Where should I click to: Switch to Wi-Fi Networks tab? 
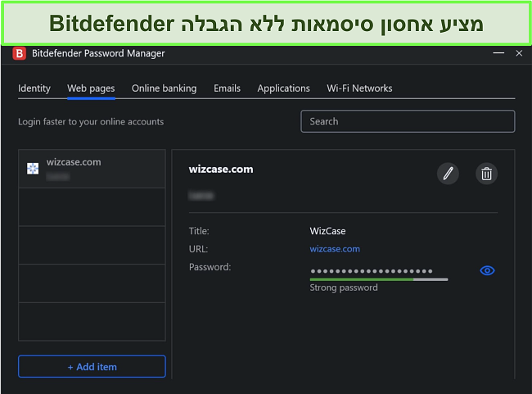pos(359,88)
